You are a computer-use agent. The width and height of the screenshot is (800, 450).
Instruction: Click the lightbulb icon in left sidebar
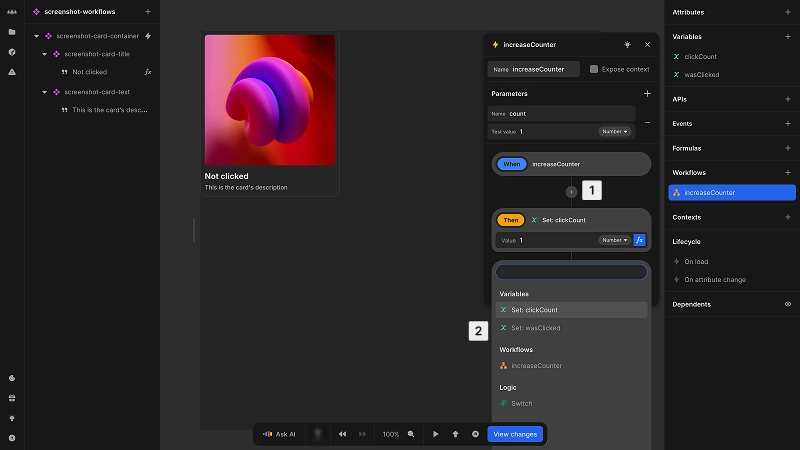click(12, 418)
